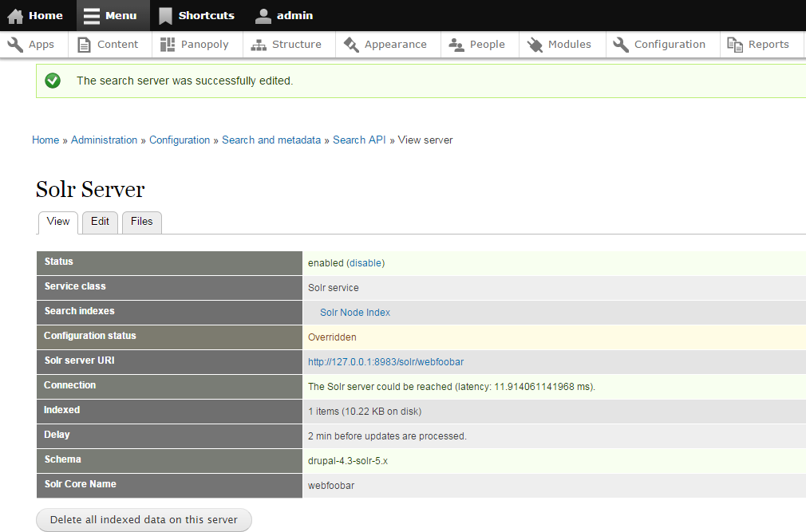This screenshot has height=532, width=806.
Task: Click the admin user icon
Action: [263, 16]
